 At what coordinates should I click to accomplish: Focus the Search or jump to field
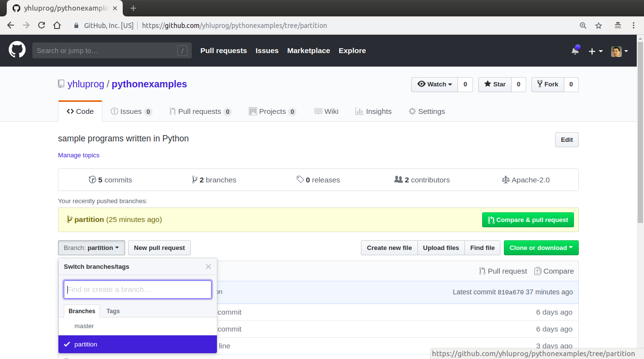[x=112, y=51]
